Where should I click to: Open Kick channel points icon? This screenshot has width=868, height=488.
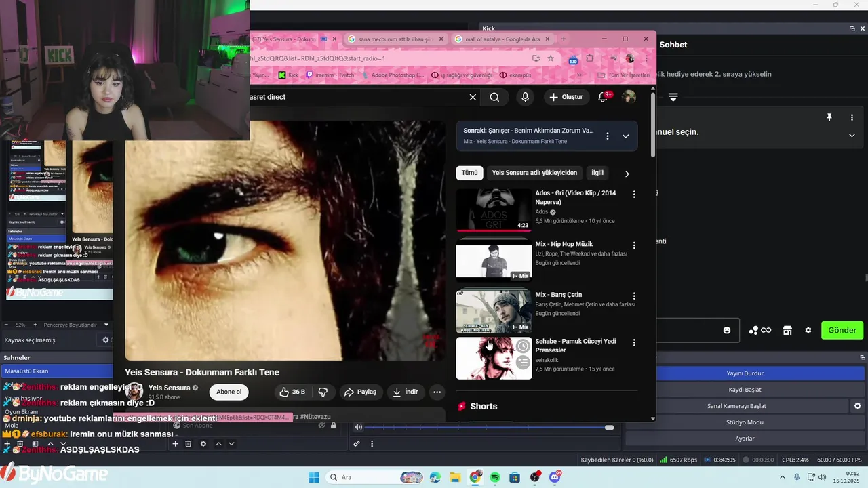(x=760, y=330)
